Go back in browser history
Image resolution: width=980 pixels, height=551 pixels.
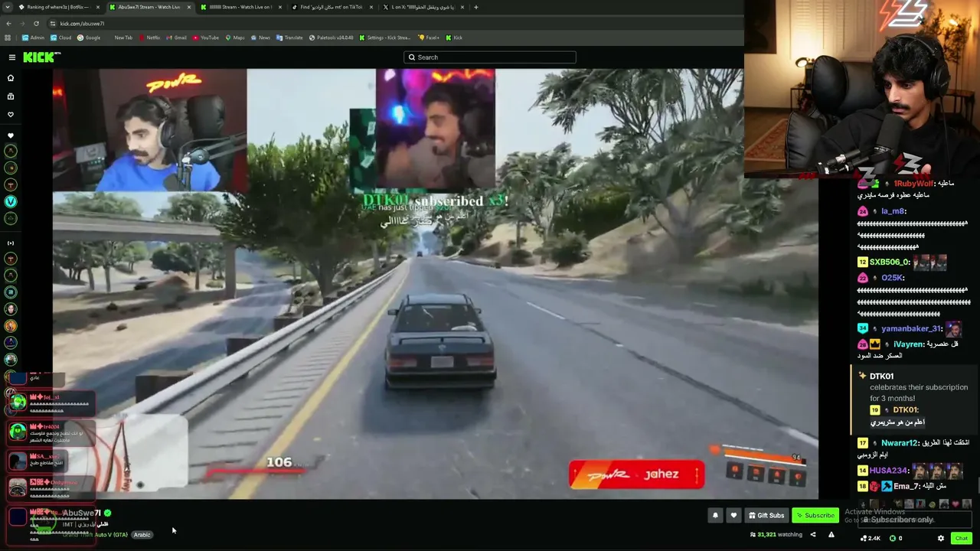tap(8, 24)
